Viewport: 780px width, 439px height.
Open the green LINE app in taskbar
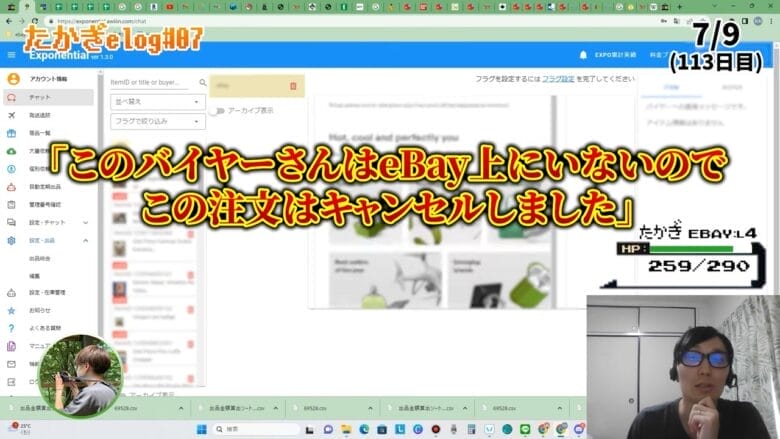[x=525, y=429]
